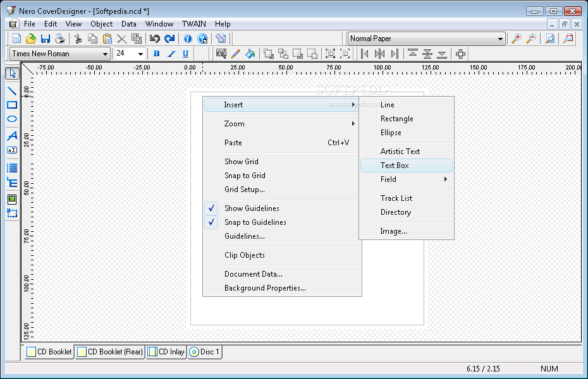Select the Ellipse drawing tool
588x379 pixels.
pos(12,119)
